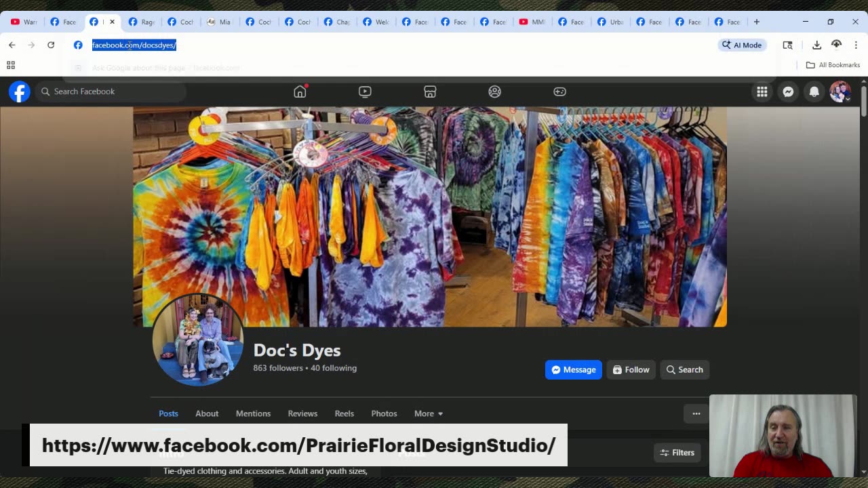
Task: Click the 863 followers link
Action: pos(278,368)
